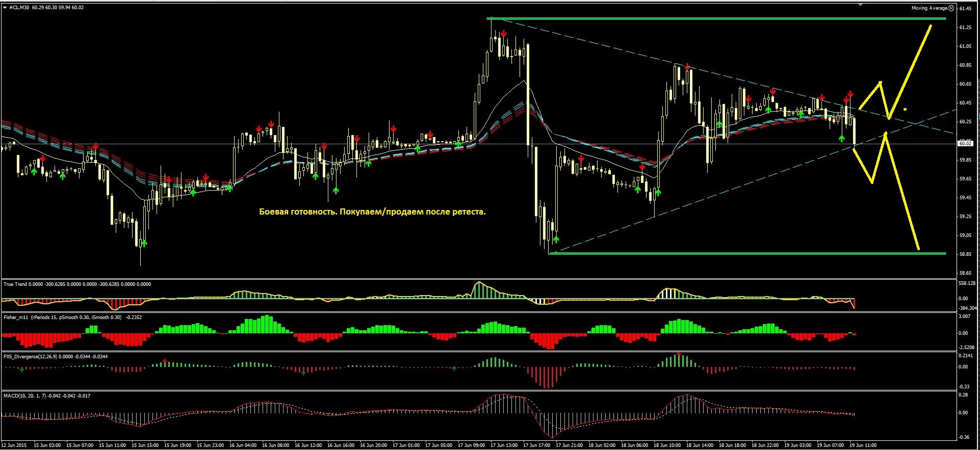The height and width of the screenshot is (450, 980).
Task: Click the '#CL,M30' symbol title
Action: [19, 8]
